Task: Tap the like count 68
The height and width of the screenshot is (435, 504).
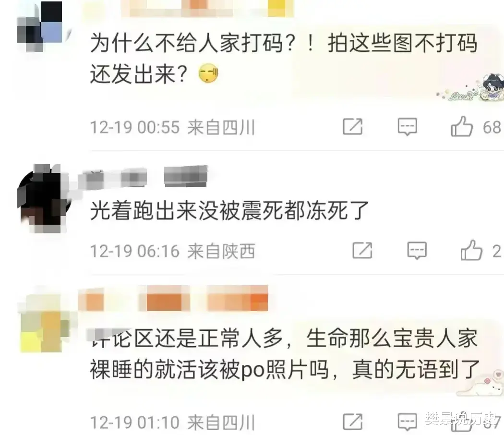Action: coord(492,127)
